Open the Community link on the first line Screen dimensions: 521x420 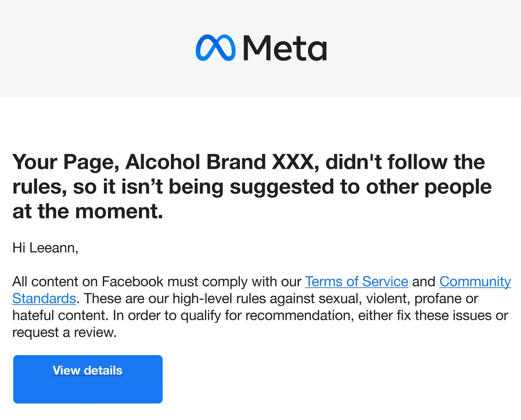[475, 282]
